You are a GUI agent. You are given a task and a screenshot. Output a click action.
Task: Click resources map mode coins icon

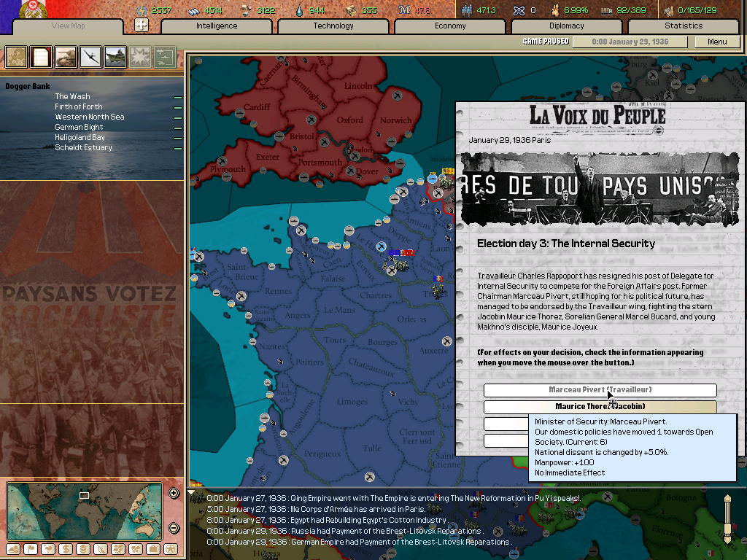pos(82,549)
